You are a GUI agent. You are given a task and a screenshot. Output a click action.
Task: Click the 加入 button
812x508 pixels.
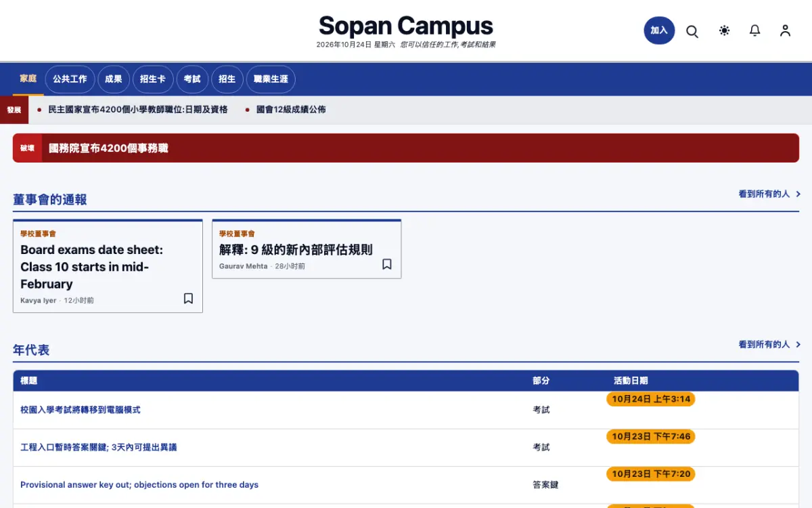(x=659, y=30)
